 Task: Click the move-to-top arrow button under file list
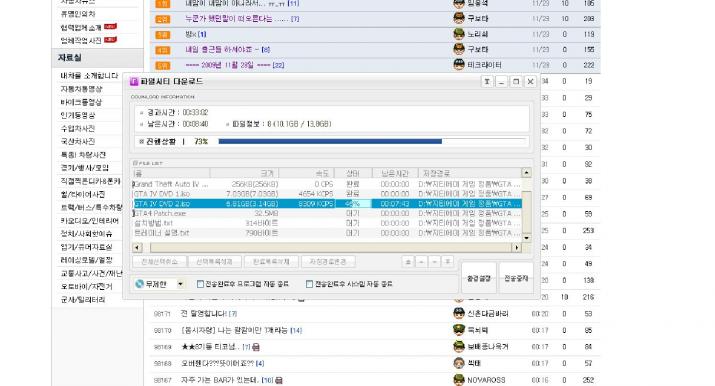coord(408,262)
